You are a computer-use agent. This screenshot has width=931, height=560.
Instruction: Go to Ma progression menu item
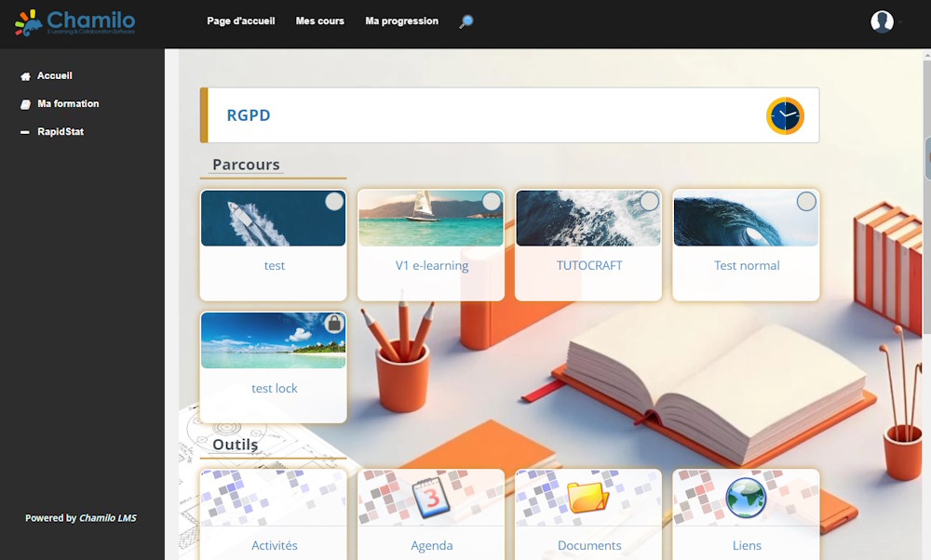pos(401,21)
